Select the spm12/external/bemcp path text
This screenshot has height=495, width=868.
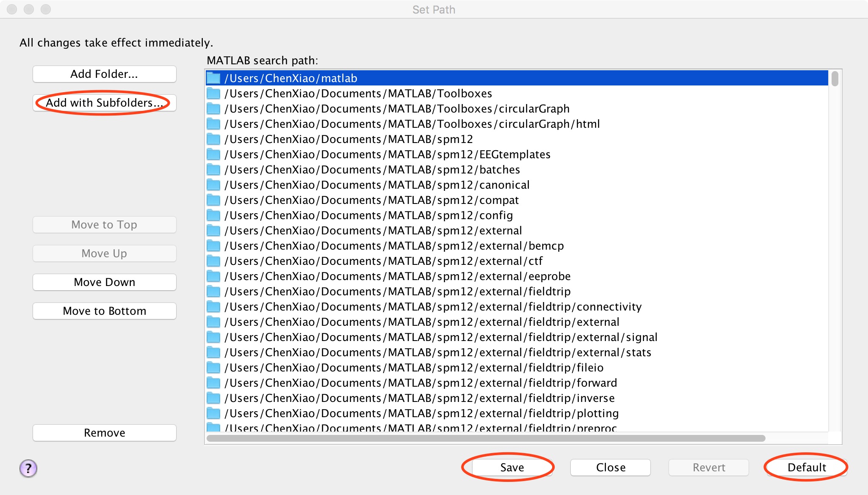(x=394, y=246)
